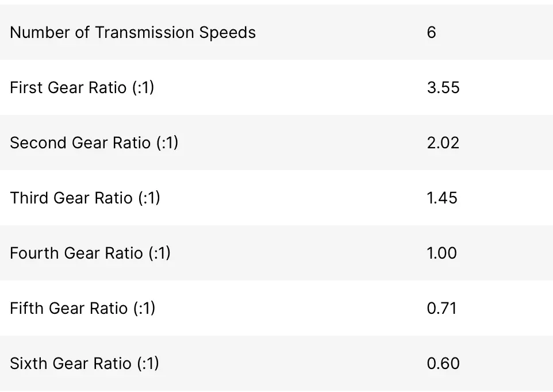Click the "Sixth Gear Ratio (:1)" label
Image resolution: width=553 pixels, height=392 pixels.
click(x=85, y=363)
